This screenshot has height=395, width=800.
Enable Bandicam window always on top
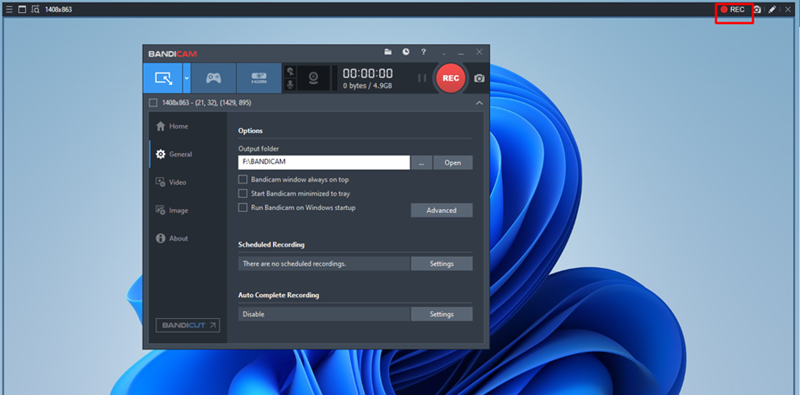click(243, 180)
